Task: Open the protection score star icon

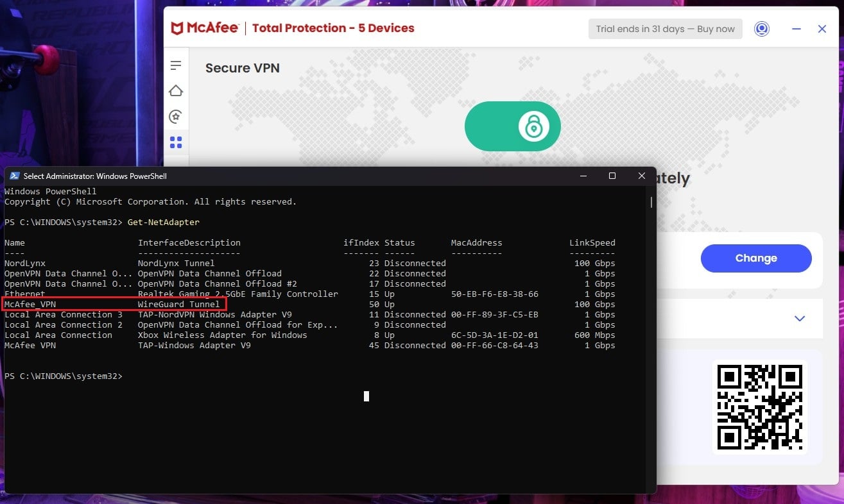Action: tap(176, 117)
